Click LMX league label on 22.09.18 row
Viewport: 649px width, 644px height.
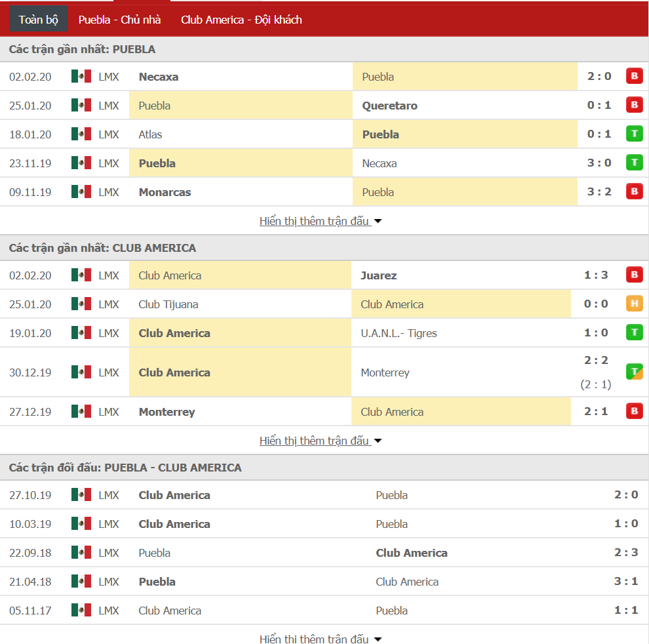[x=108, y=553]
